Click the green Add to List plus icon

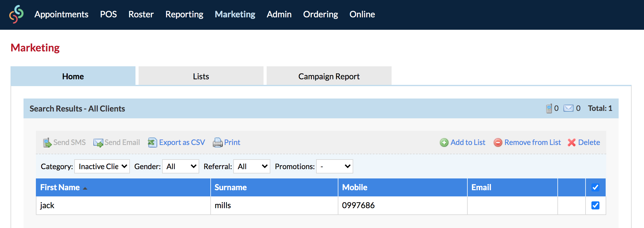[x=444, y=142]
